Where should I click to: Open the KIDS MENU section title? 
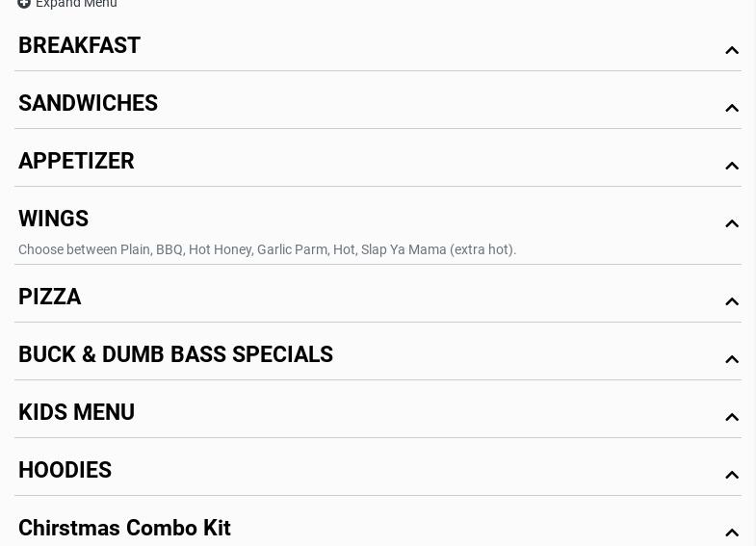click(76, 412)
